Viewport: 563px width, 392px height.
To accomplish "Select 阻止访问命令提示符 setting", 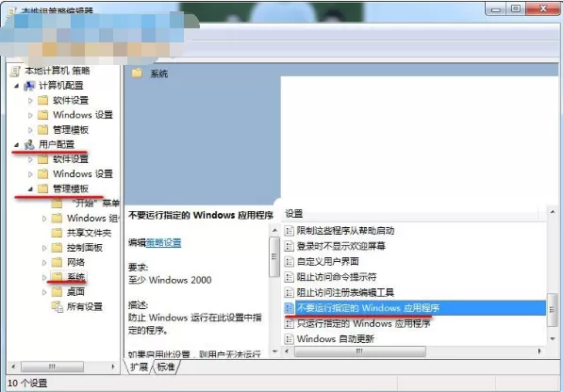I will (337, 277).
